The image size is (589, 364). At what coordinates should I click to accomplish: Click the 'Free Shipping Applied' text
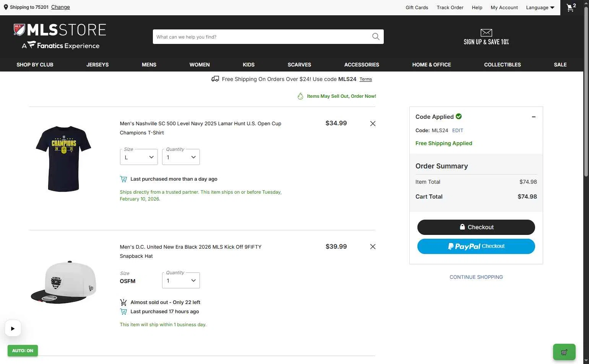(444, 143)
